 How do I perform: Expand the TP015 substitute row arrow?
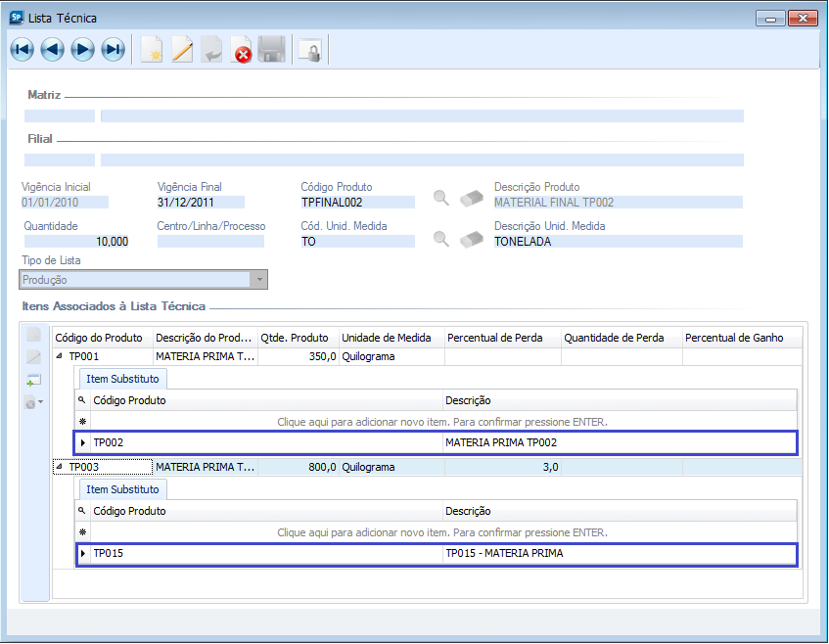pyautogui.click(x=83, y=554)
